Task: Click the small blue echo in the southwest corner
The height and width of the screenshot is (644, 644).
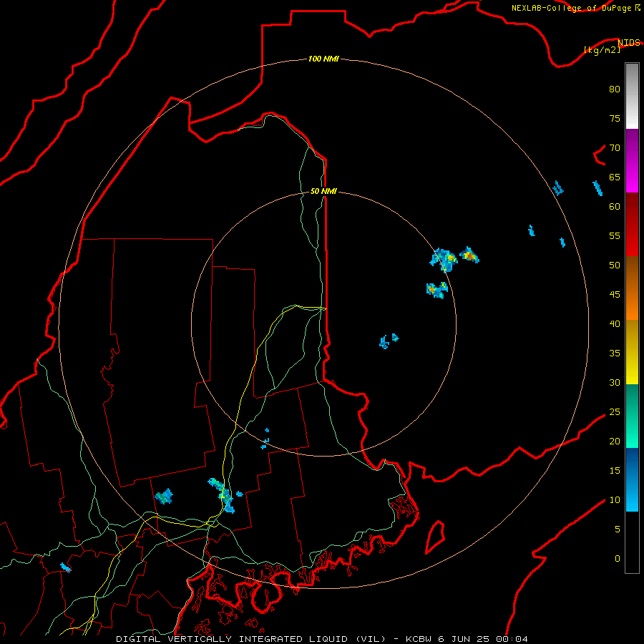Action: tap(65, 567)
